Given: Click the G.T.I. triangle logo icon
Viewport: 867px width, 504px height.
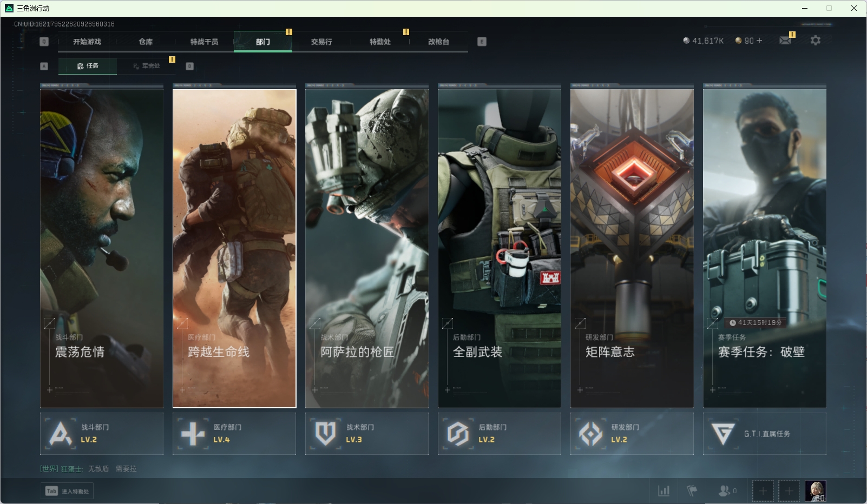Looking at the screenshot, I should click(x=723, y=434).
